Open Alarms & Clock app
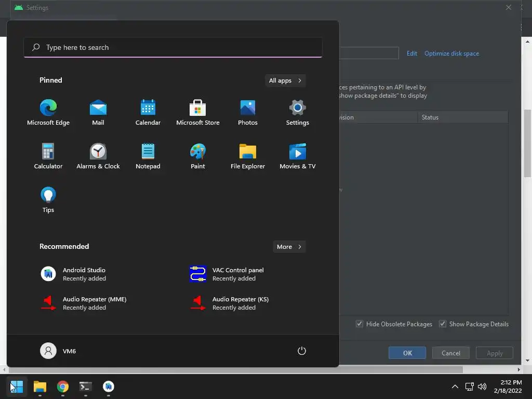Screen dimensions: 532x399 click(98, 156)
